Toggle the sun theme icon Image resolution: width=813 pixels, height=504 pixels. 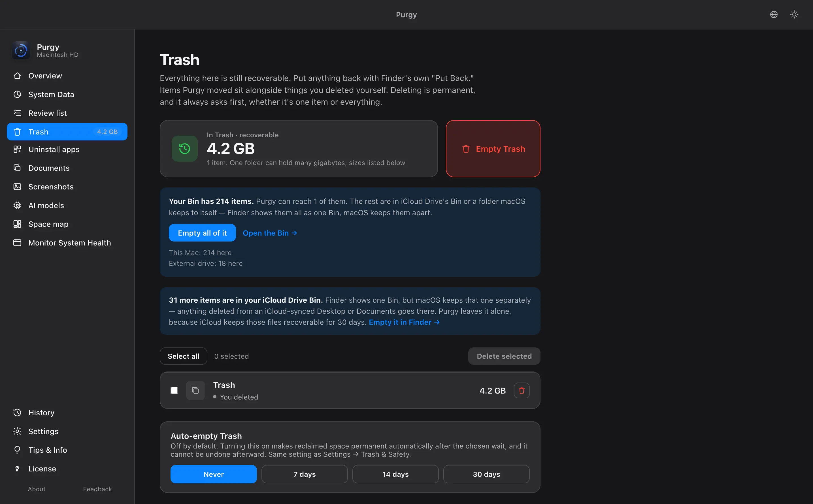[794, 14]
